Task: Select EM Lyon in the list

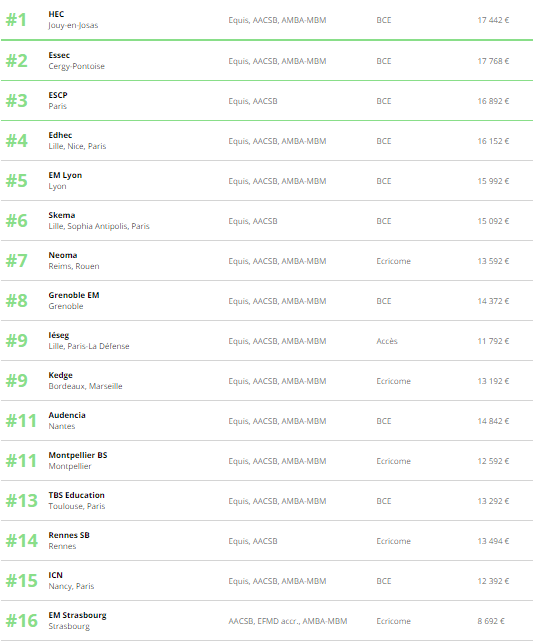Action: [65, 175]
